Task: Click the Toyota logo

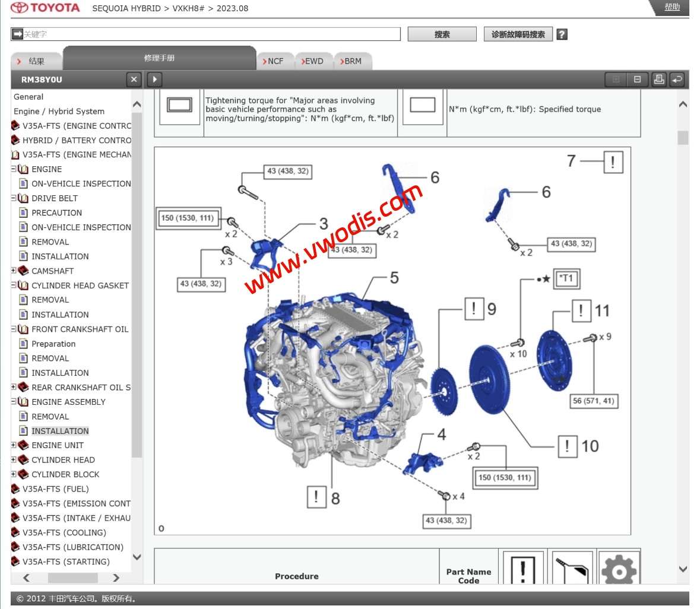Action: click(46, 8)
